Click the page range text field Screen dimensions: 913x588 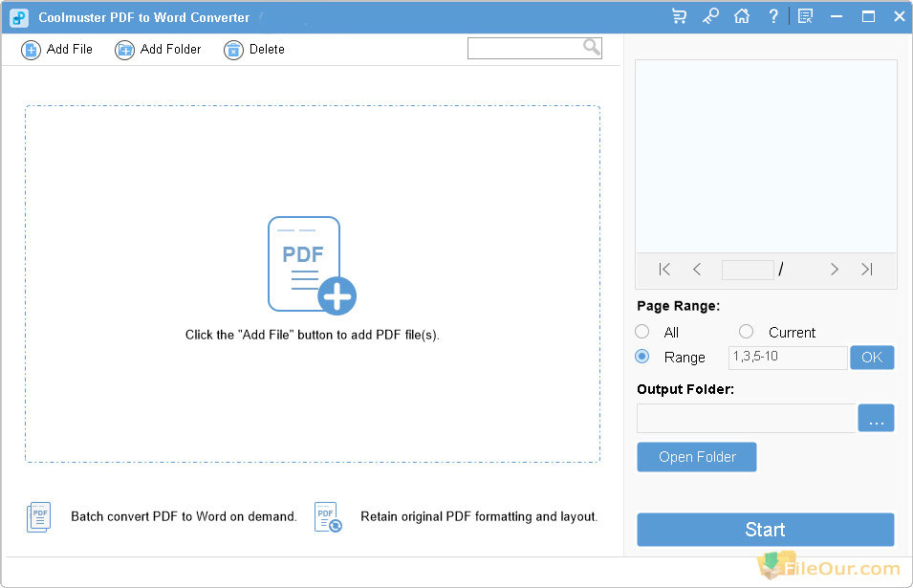[787, 357]
